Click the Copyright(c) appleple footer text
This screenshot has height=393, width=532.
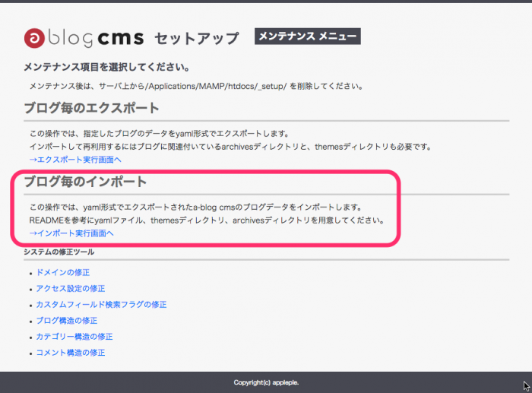click(266, 382)
